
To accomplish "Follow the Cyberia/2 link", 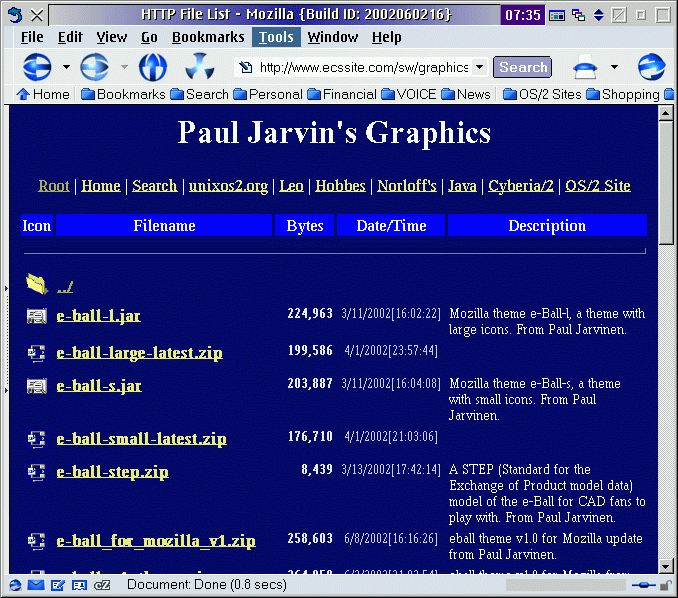I will (521, 186).
